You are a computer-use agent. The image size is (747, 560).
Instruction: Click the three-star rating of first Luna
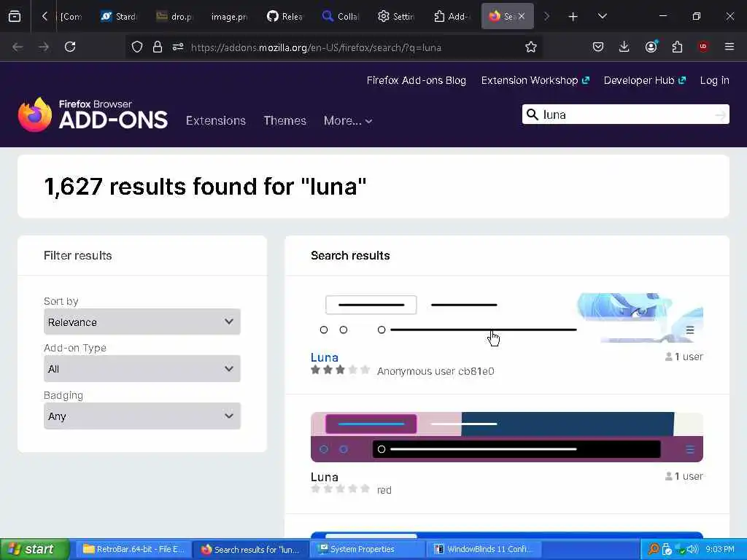coord(340,370)
